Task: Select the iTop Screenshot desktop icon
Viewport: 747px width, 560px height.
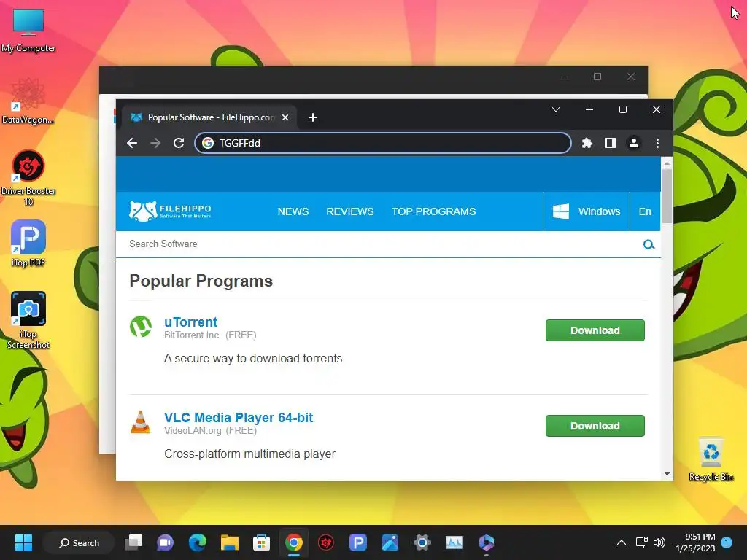Action: pyautogui.click(x=28, y=320)
